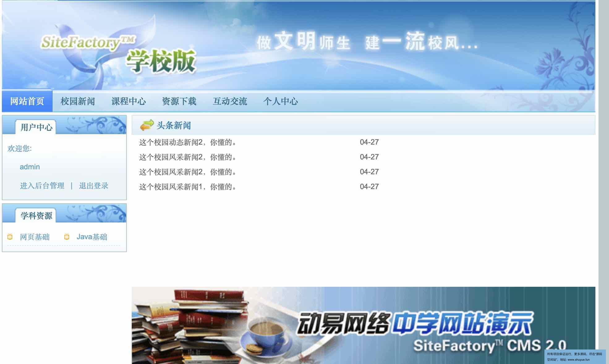Open the 课程中心 menu item

(x=128, y=101)
